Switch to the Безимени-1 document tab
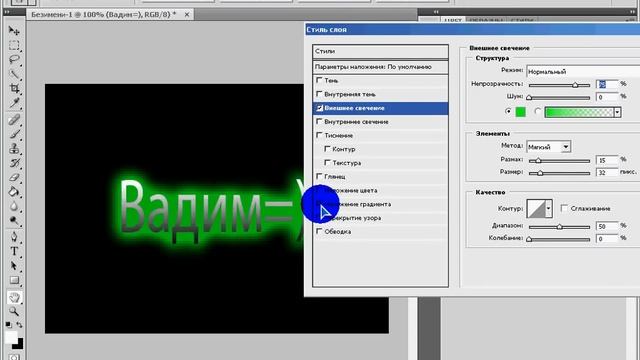640x360 pixels. click(104, 14)
